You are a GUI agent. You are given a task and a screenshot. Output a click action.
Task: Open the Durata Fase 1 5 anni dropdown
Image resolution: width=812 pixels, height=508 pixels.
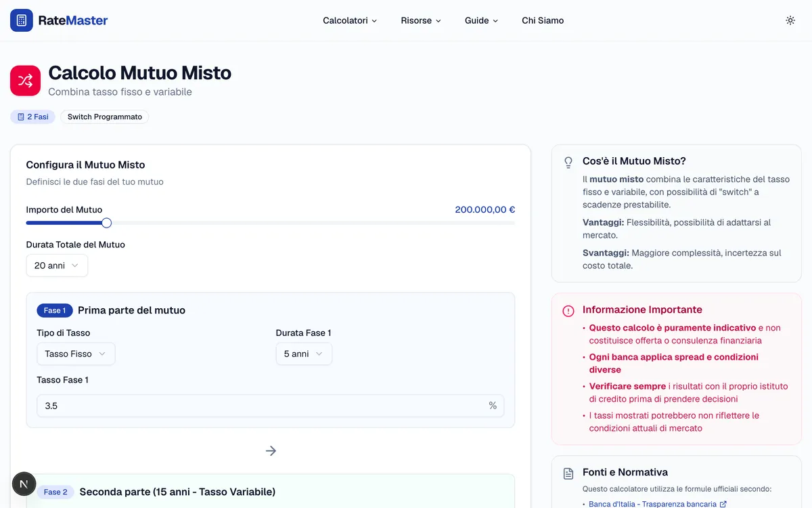click(x=304, y=354)
